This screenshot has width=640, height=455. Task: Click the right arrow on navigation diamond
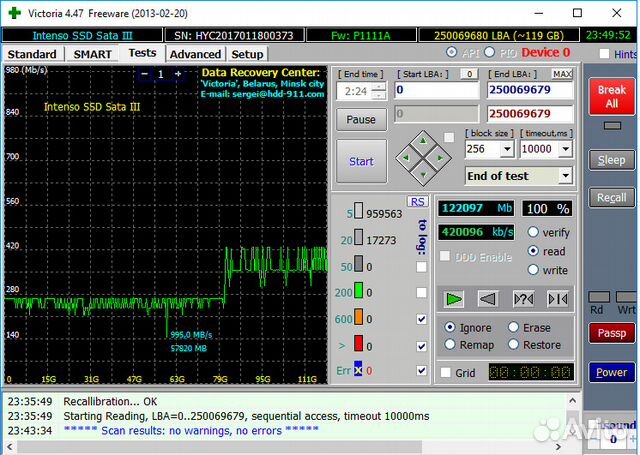pos(439,158)
